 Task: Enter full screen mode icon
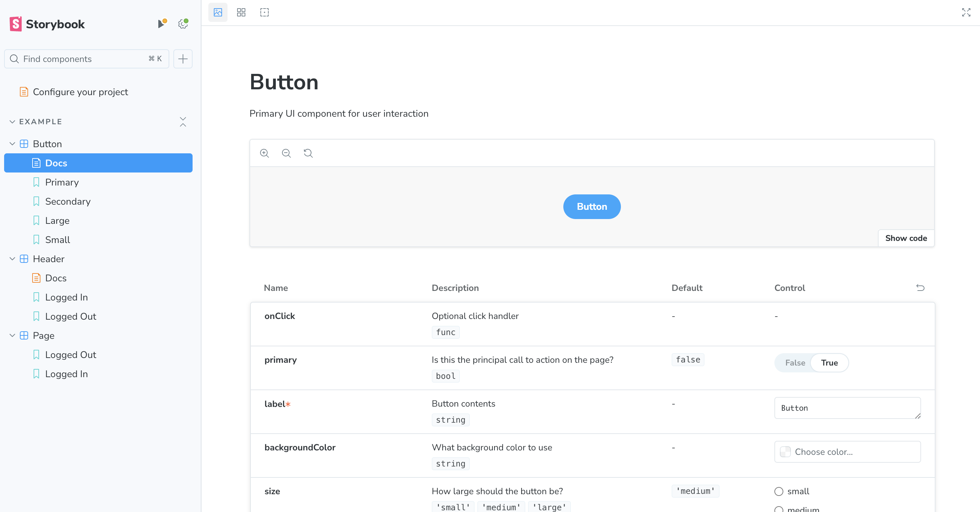tap(966, 13)
